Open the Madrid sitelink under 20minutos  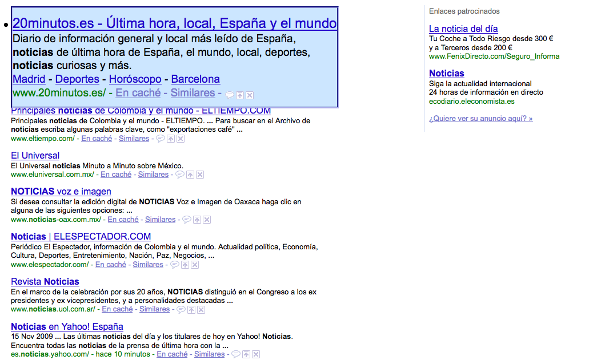(29, 79)
